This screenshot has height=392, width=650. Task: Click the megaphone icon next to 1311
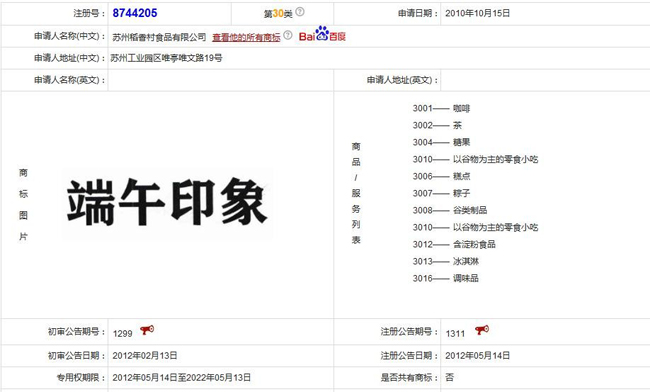coord(482,330)
